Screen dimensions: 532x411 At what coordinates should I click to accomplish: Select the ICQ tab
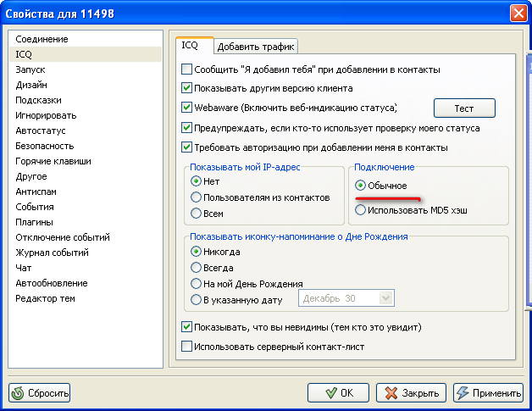point(191,46)
